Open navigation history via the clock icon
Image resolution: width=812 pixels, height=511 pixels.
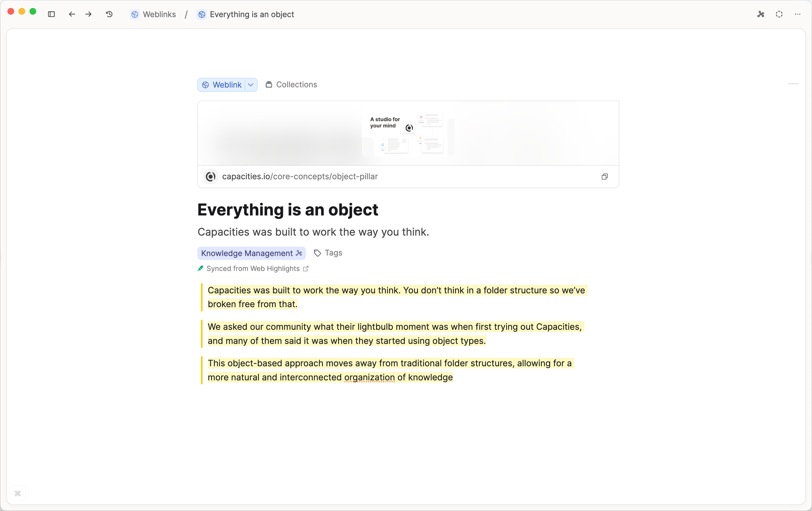pyautogui.click(x=108, y=14)
